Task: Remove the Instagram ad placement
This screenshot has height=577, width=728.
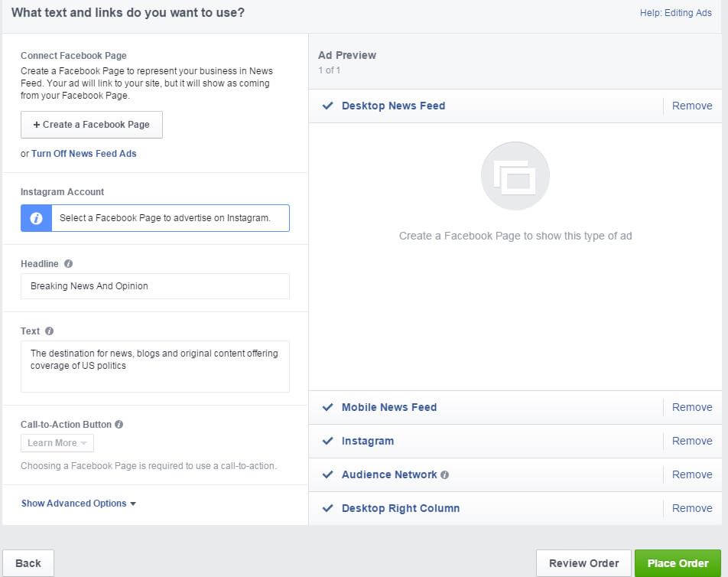Action: coord(691,441)
